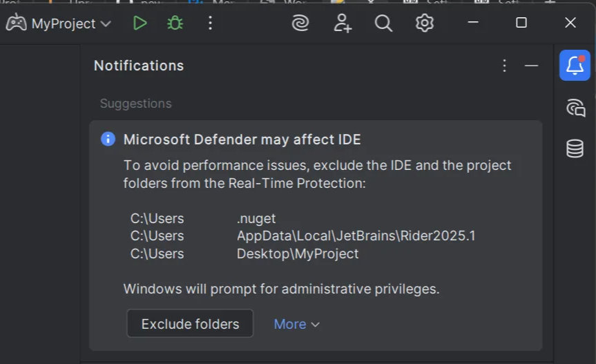The height and width of the screenshot is (364, 596).
Task: Expand the More dropdown in the notification
Action: (297, 324)
